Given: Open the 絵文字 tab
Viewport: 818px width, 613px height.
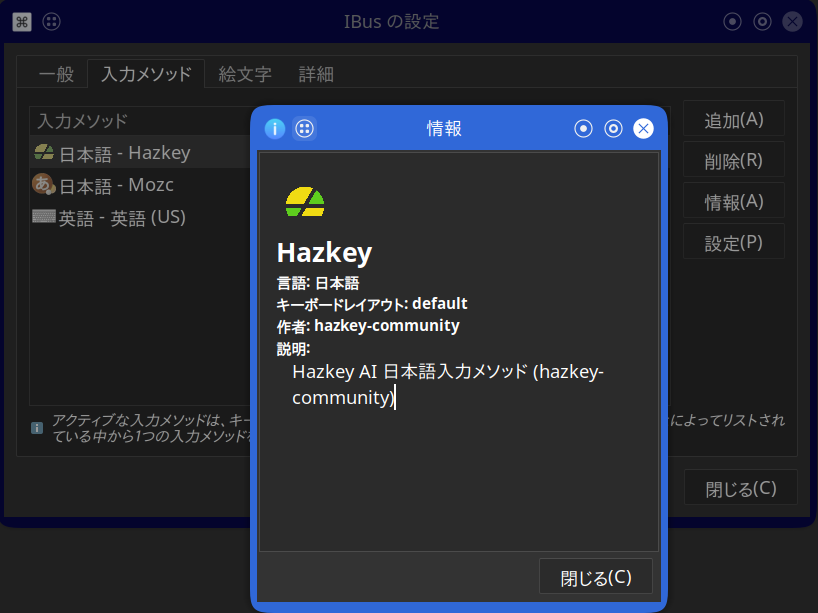Looking at the screenshot, I should coord(245,74).
